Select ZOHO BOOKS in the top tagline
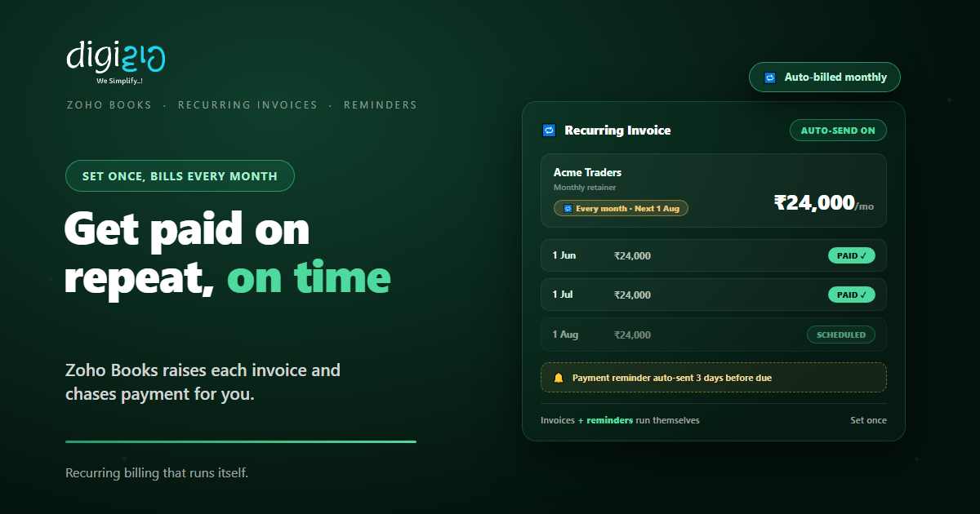 click(x=109, y=105)
